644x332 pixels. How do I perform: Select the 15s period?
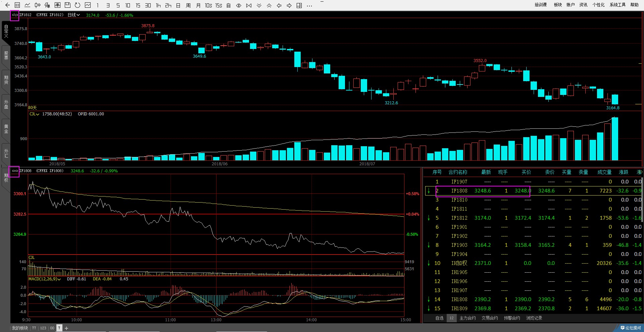click(x=219, y=5)
